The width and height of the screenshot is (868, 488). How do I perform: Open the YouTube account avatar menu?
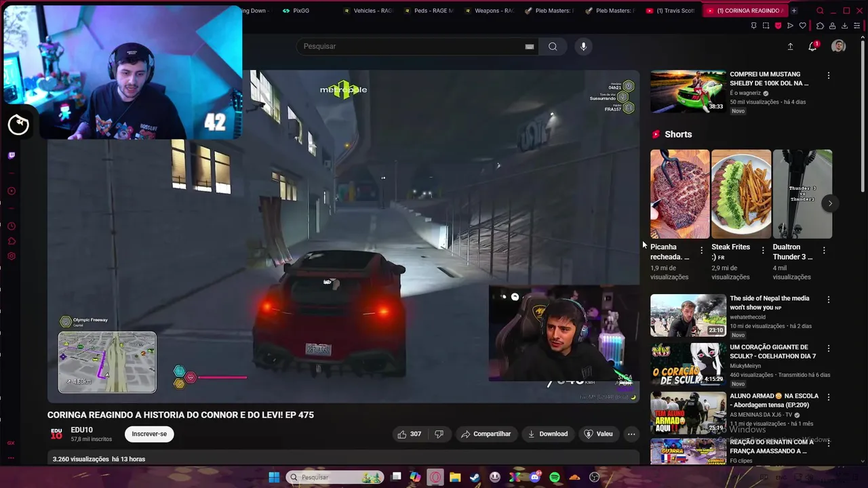coord(839,46)
